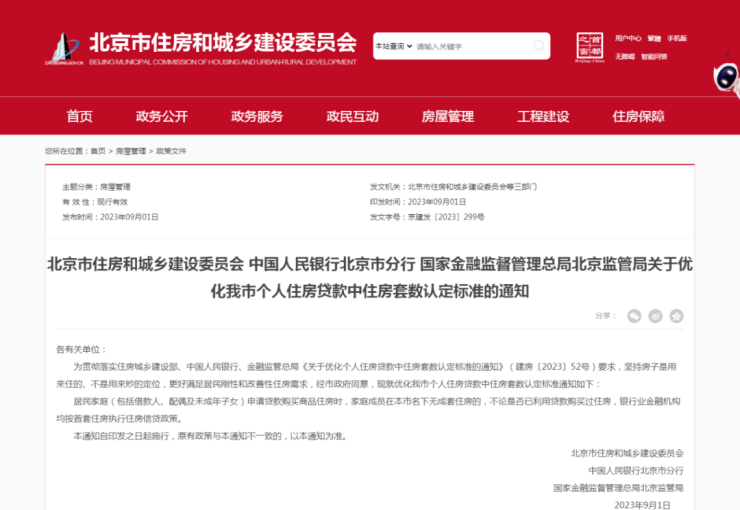
Task: Click the paragraph starting 居民家庭
Action: tap(368, 410)
